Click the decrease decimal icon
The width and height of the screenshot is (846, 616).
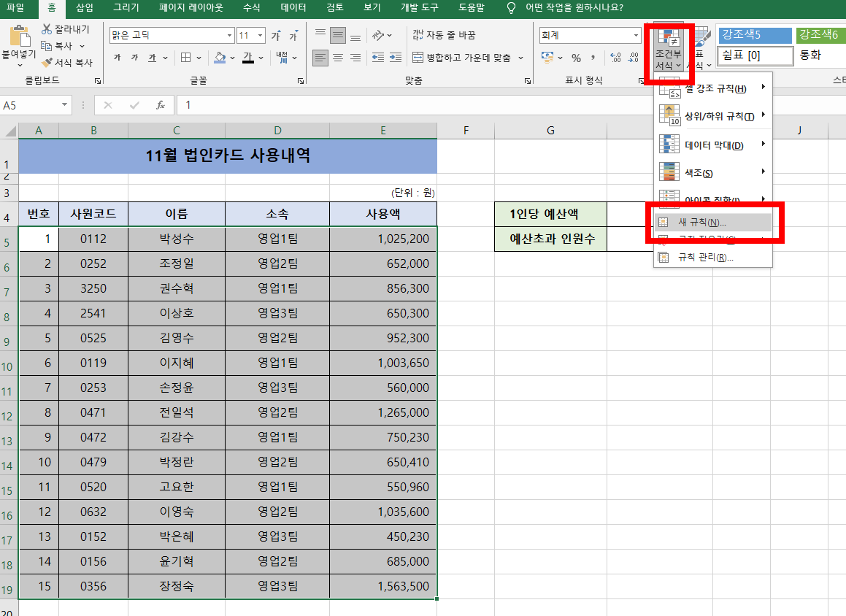tap(634, 57)
